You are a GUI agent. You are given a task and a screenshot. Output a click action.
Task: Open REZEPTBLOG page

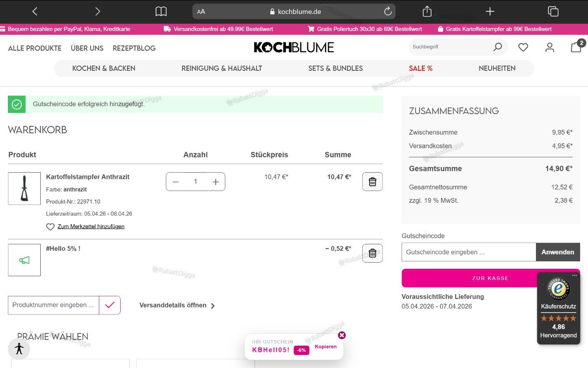tap(134, 48)
